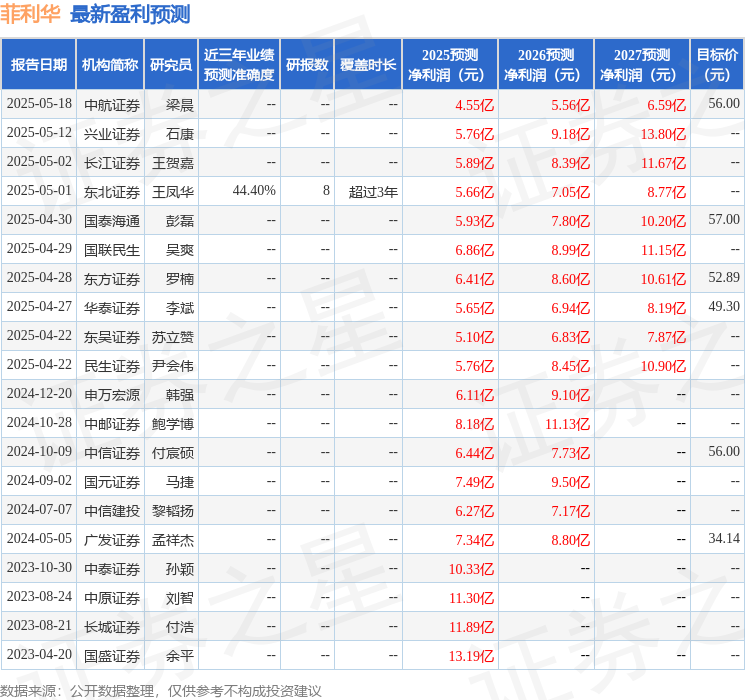The width and height of the screenshot is (745, 700).
Task: Select 东北证券 institution cell
Action: point(112,192)
